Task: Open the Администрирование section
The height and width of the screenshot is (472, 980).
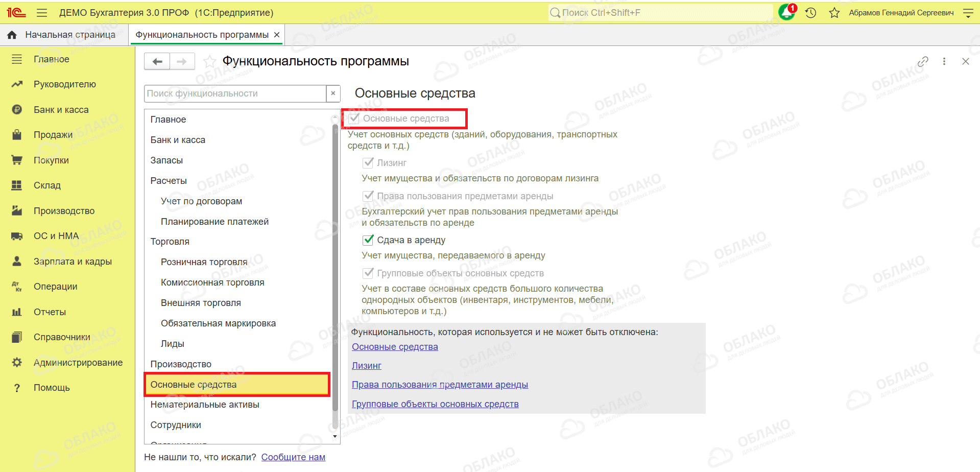Action: [78, 363]
